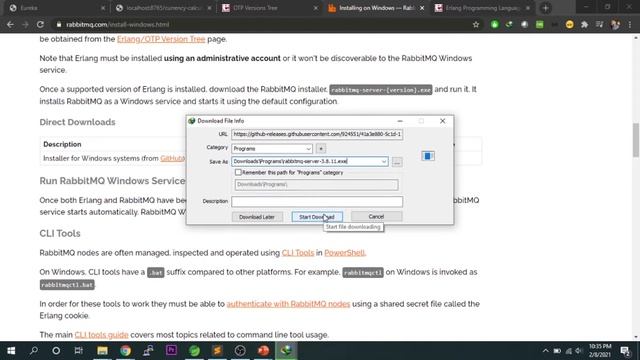Open Task View on the taskbar

tap(79, 351)
